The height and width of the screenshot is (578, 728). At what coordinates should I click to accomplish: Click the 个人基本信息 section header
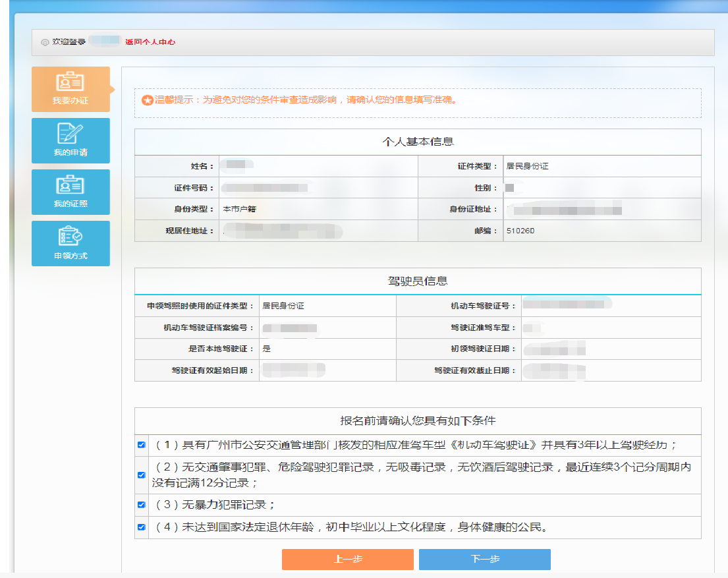[418, 142]
